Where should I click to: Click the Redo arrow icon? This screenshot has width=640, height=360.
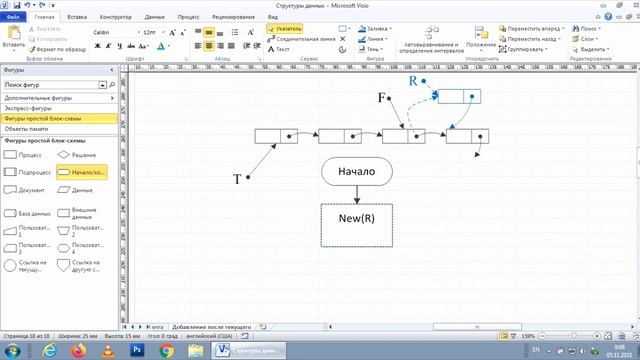(42, 5)
